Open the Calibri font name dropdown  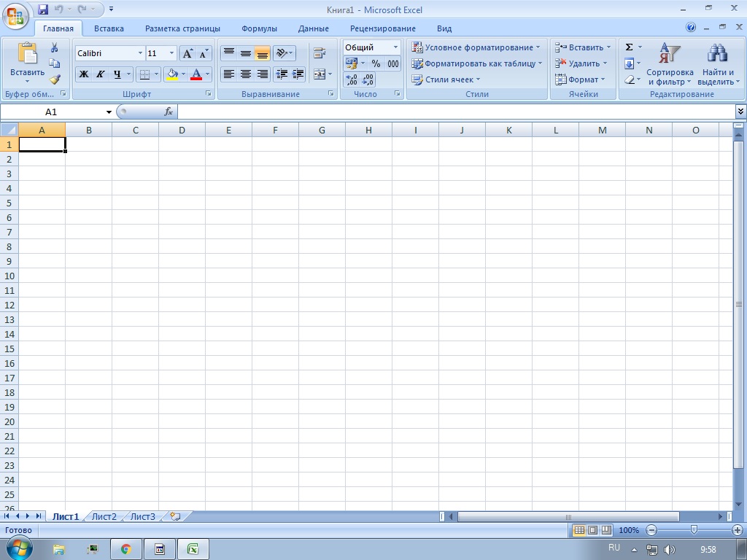140,53
